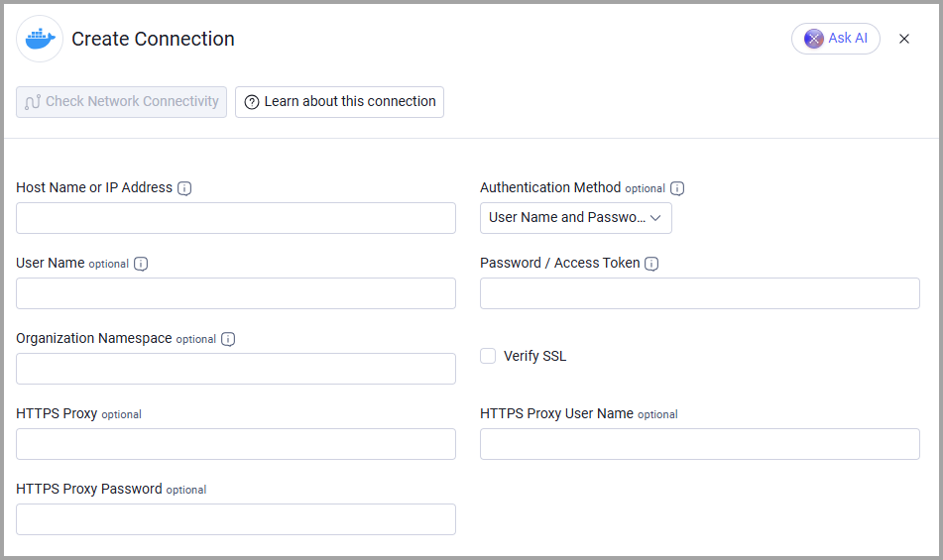Click Check Network Connectivity button
Screen dimensions: 943x560
coord(122,101)
